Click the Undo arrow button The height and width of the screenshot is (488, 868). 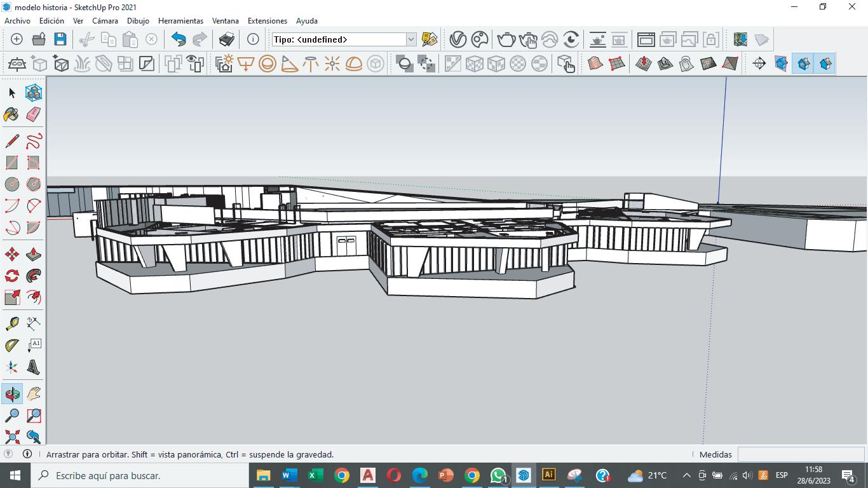pos(179,39)
